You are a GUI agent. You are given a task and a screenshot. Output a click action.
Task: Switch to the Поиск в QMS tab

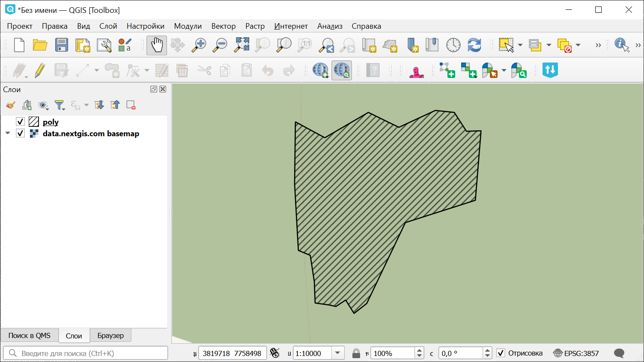(x=30, y=335)
